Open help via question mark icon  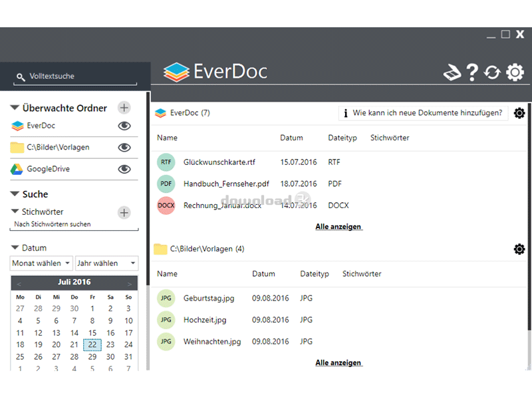(x=472, y=72)
